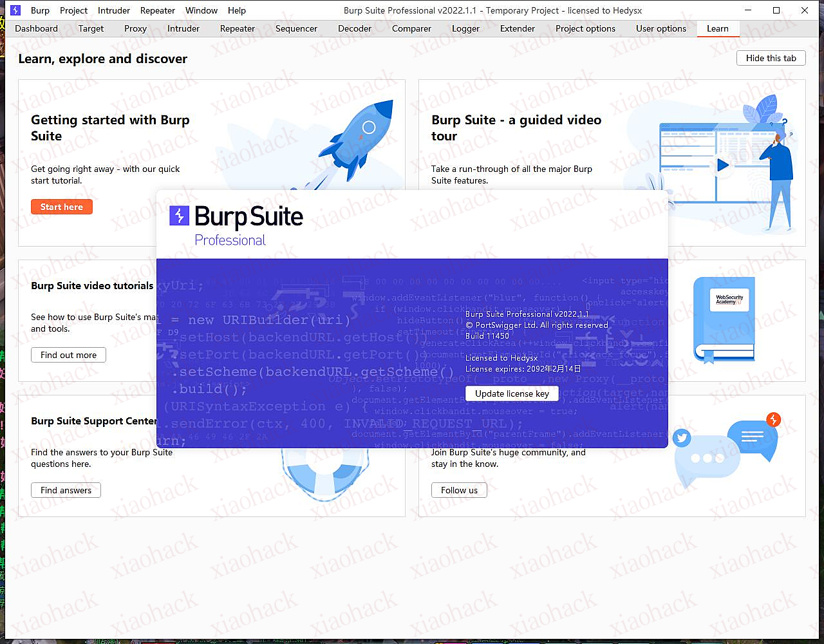Go to the User options tab
The height and width of the screenshot is (644, 824).
pos(660,28)
